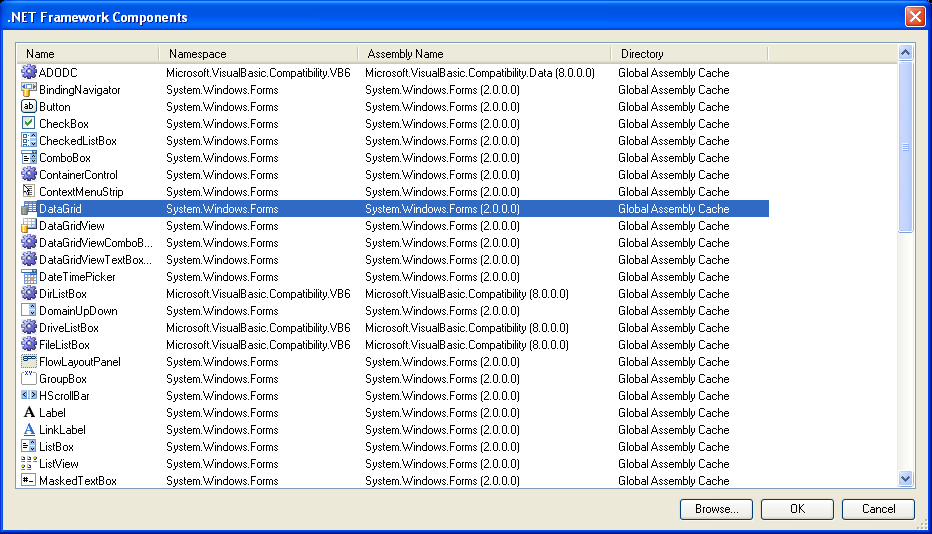Screen dimensions: 932x534
Task: Click Microsoft.VisualBasic.Compatibility.VB6 namespace in DirListBox row
Action: 258,294
